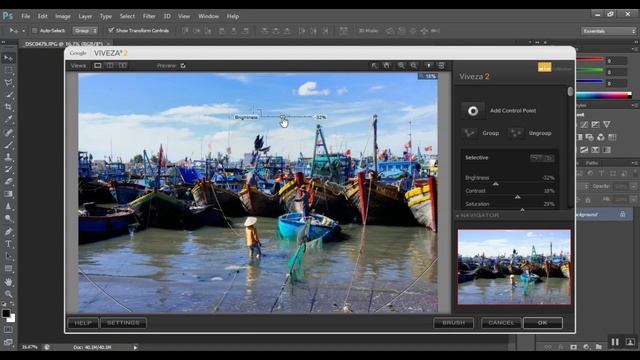
Task: Click the Photoshop Ps logo icon
Action: click(x=7, y=16)
